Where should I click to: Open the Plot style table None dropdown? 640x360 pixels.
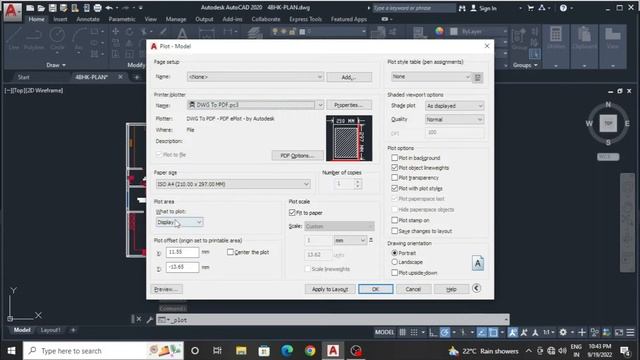(431, 77)
